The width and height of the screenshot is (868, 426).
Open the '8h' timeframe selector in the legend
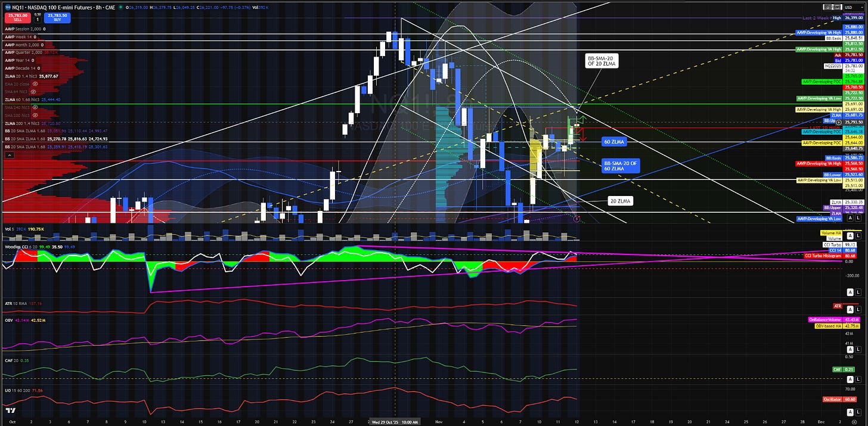(x=98, y=7)
